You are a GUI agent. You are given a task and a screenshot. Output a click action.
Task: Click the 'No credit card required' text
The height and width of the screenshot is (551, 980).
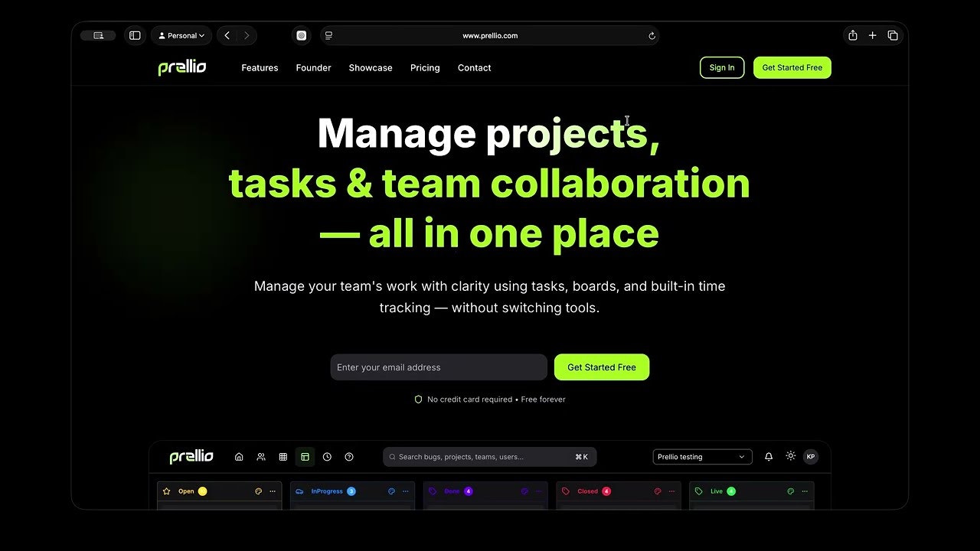pyautogui.click(x=469, y=399)
